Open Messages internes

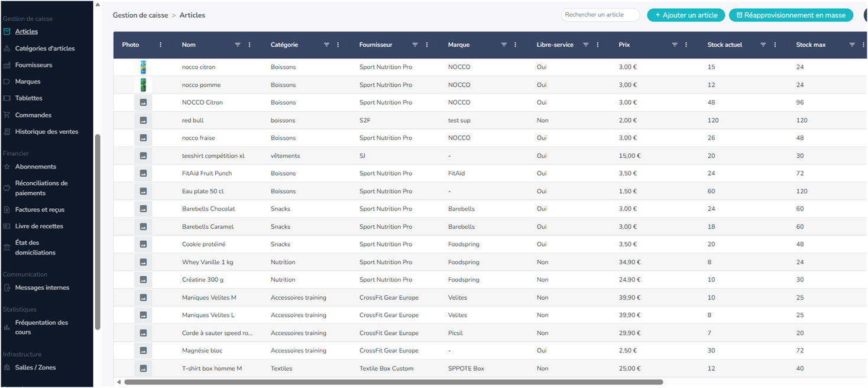click(x=42, y=287)
